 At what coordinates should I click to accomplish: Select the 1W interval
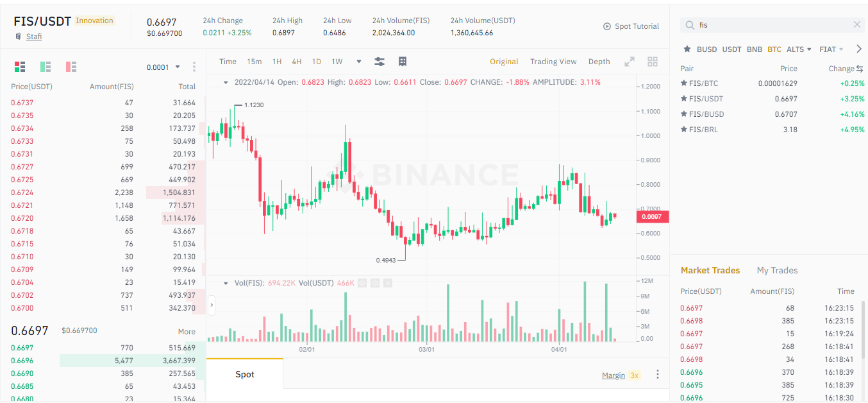pyautogui.click(x=337, y=62)
